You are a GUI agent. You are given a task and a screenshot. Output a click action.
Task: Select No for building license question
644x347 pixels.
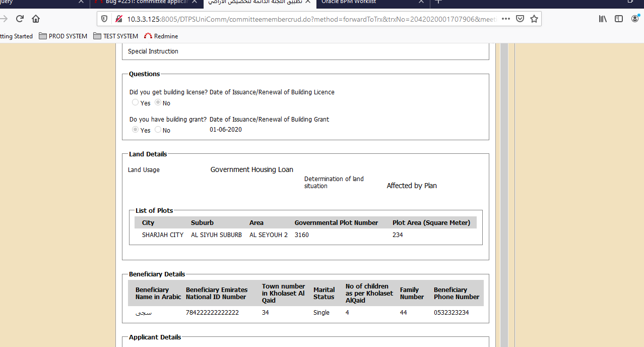tap(158, 102)
